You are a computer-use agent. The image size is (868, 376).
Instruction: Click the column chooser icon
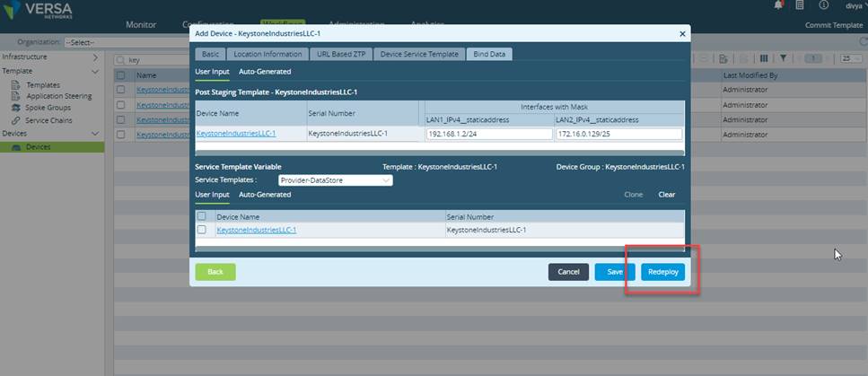pos(764,58)
